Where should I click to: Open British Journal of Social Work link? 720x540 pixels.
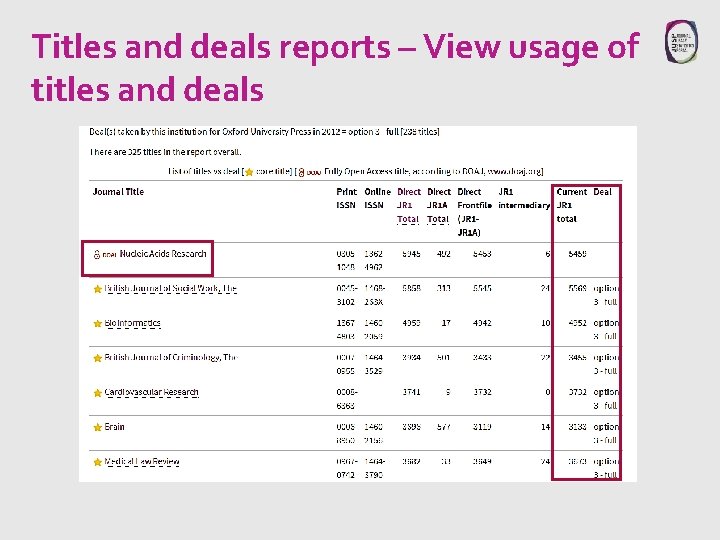pos(170,289)
